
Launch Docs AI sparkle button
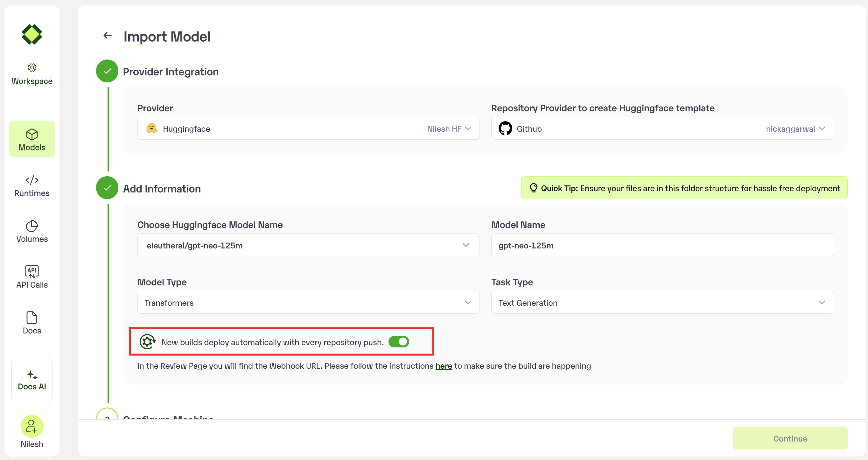[x=32, y=380]
